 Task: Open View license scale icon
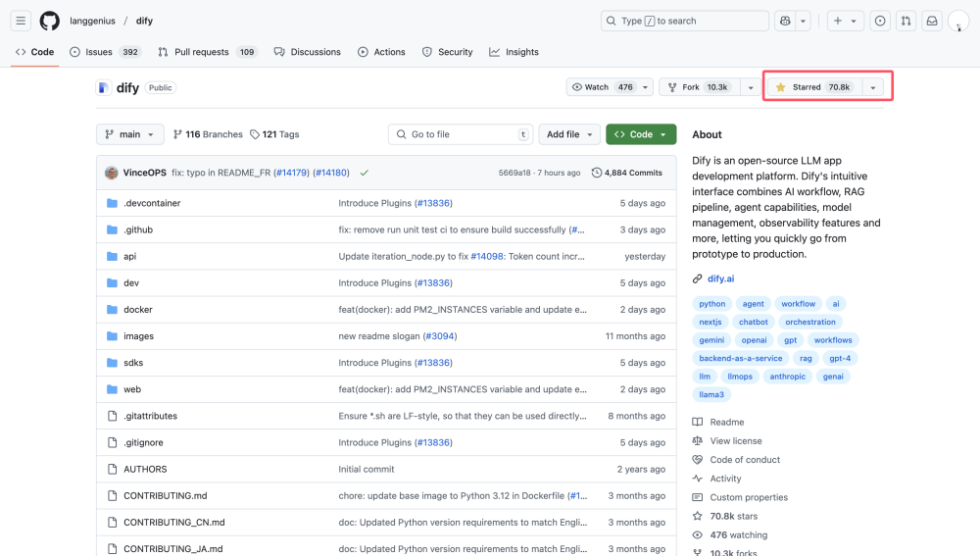coord(698,441)
